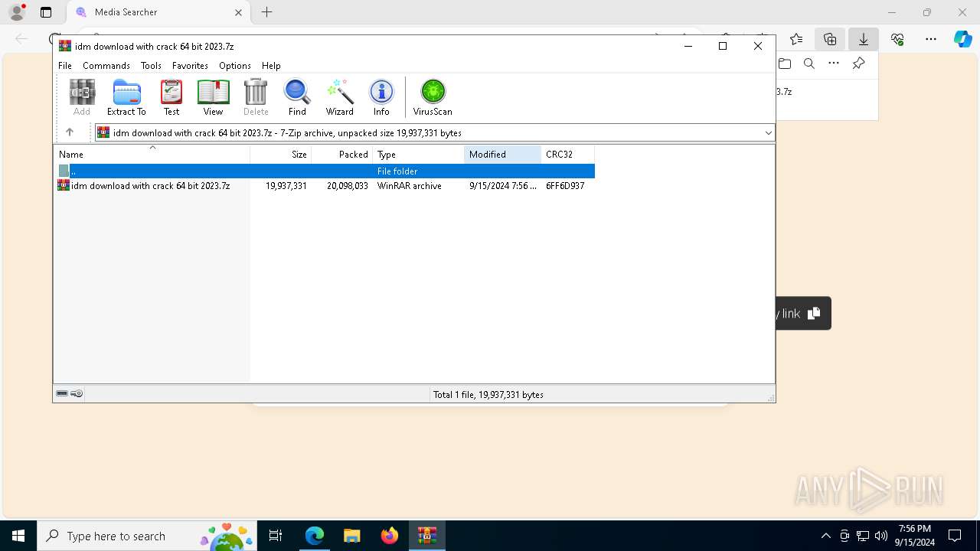This screenshot has width=980, height=551.
Task: Click the key icon in status bar
Action: (77, 393)
